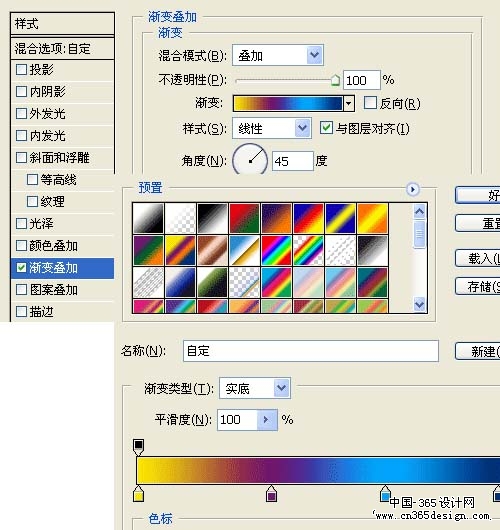
Task: Expand the 样式 linear style dropdown
Action: pos(272,128)
